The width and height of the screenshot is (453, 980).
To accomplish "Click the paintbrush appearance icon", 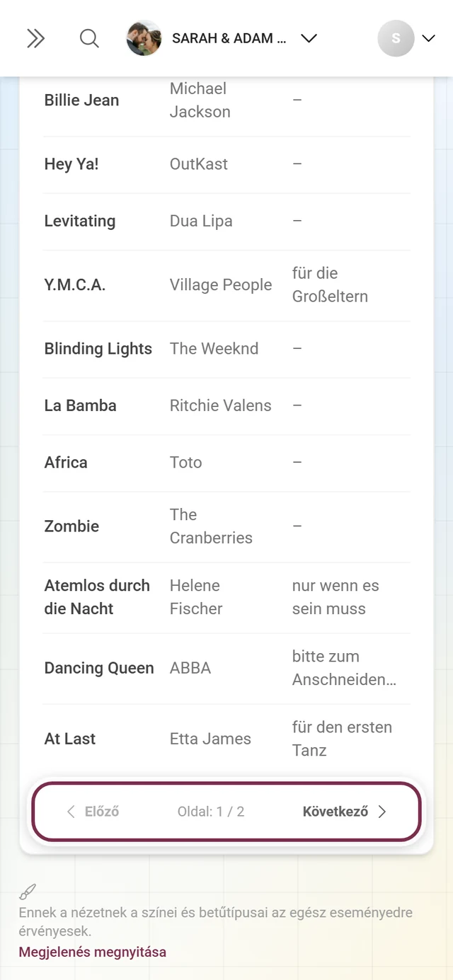I will 27,892.
